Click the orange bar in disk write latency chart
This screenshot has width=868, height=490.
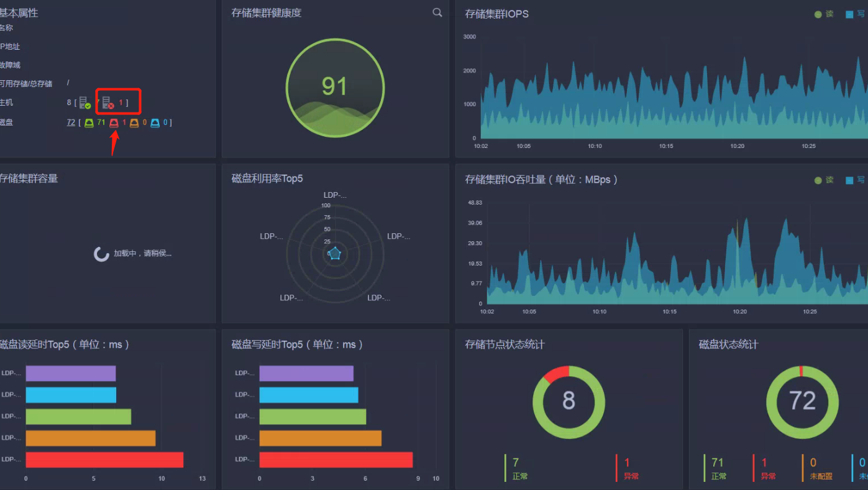[321, 438]
